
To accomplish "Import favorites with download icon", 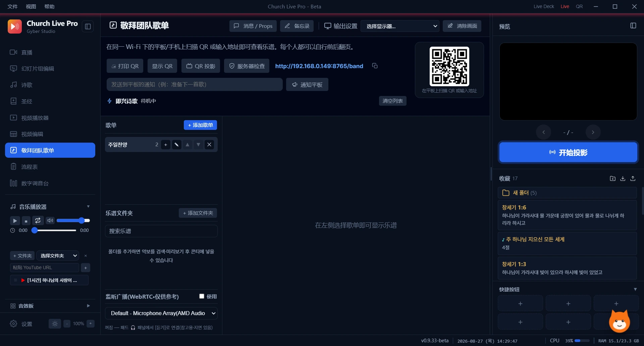I will point(623,179).
